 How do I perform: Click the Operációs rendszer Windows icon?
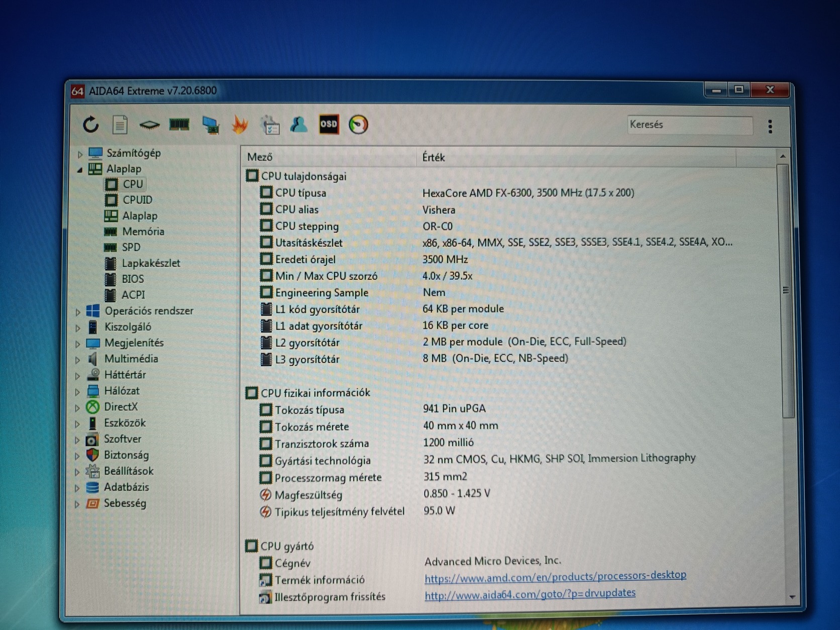coord(93,311)
